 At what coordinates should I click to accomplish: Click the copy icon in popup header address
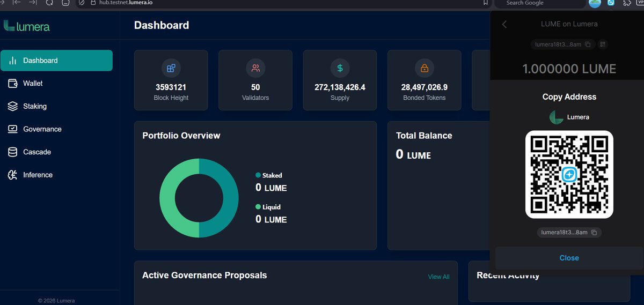(588, 44)
